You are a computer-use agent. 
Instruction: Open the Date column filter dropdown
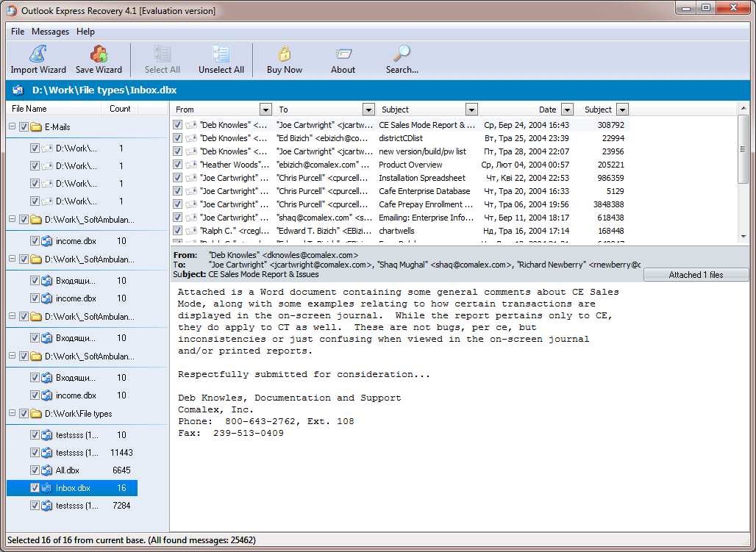(568, 110)
